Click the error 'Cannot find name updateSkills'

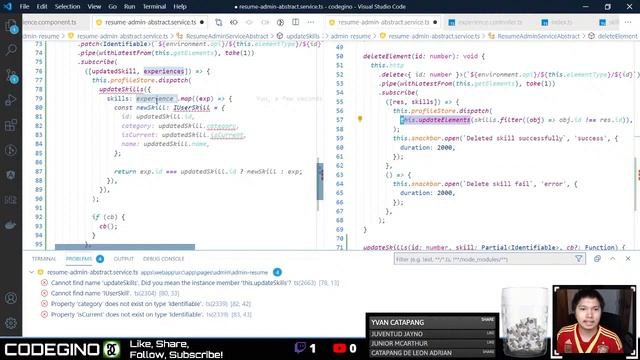click(x=195, y=282)
